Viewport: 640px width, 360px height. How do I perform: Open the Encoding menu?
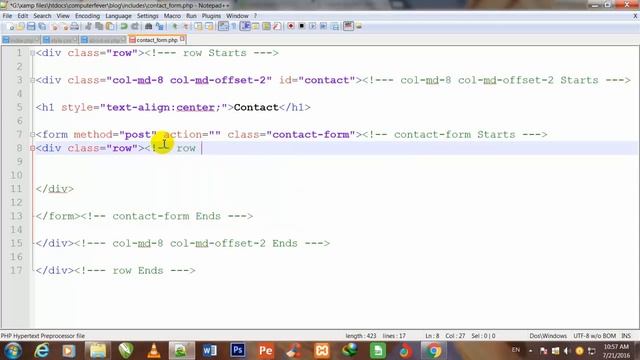[x=87, y=16]
